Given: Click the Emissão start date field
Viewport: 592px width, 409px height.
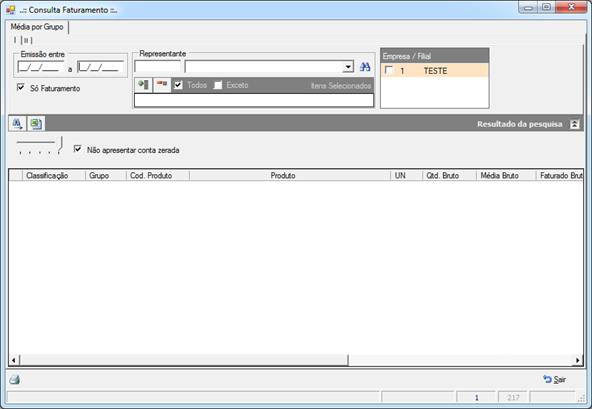Looking at the screenshot, I should coord(40,67).
